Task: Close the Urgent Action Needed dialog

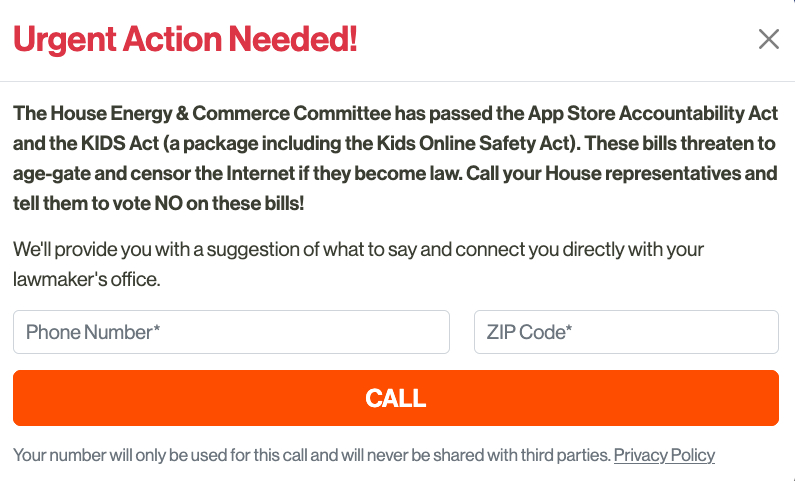Action: [768, 39]
